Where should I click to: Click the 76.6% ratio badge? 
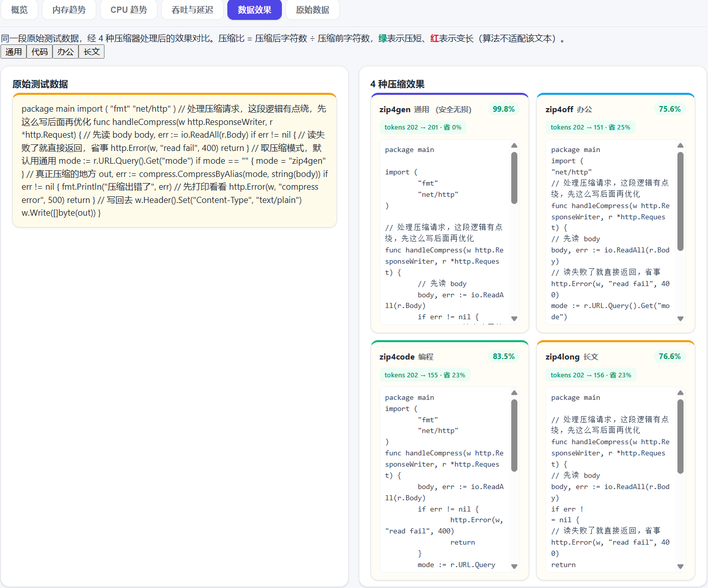click(670, 356)
